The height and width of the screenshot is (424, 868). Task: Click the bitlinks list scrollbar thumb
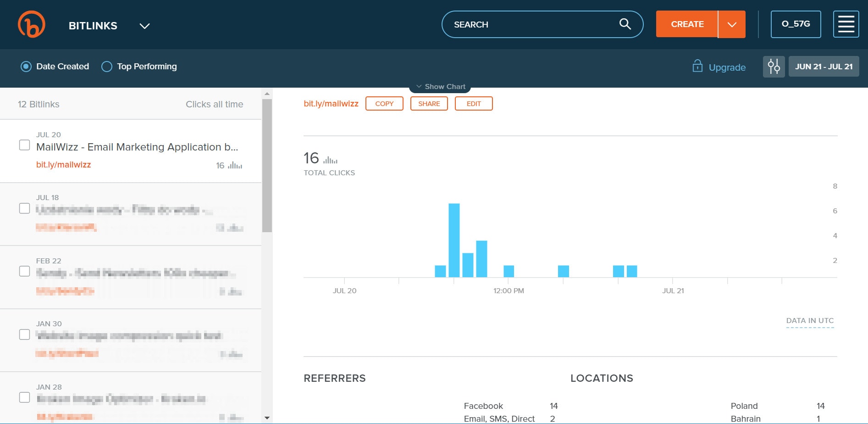tap(267, 166)
